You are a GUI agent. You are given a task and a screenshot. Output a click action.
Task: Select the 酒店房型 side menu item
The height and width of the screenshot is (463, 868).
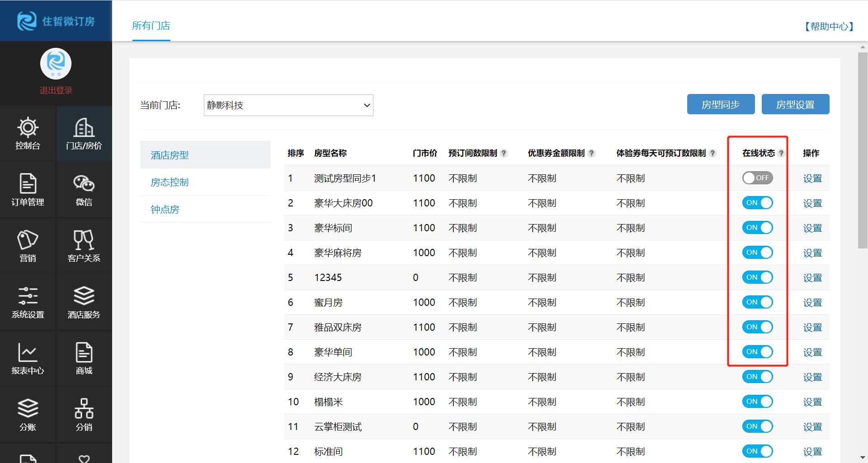[205, 155]
